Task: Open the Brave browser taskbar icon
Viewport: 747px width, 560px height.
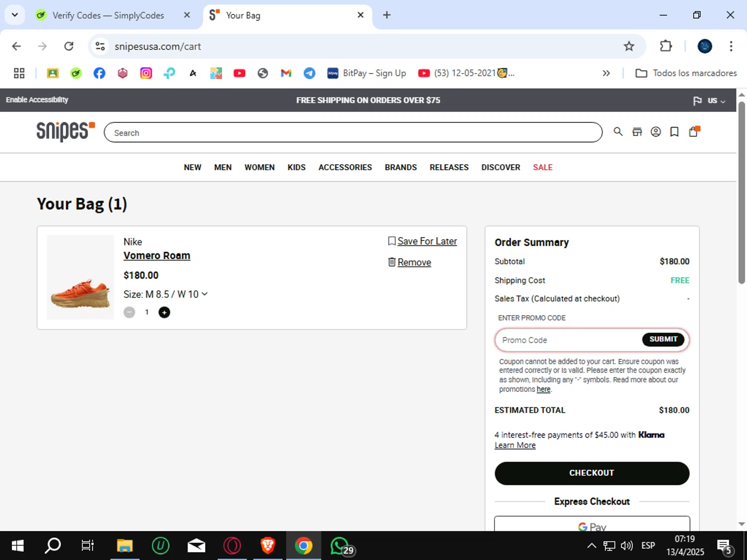Action: pyautogui.click(x=268, y=546)
